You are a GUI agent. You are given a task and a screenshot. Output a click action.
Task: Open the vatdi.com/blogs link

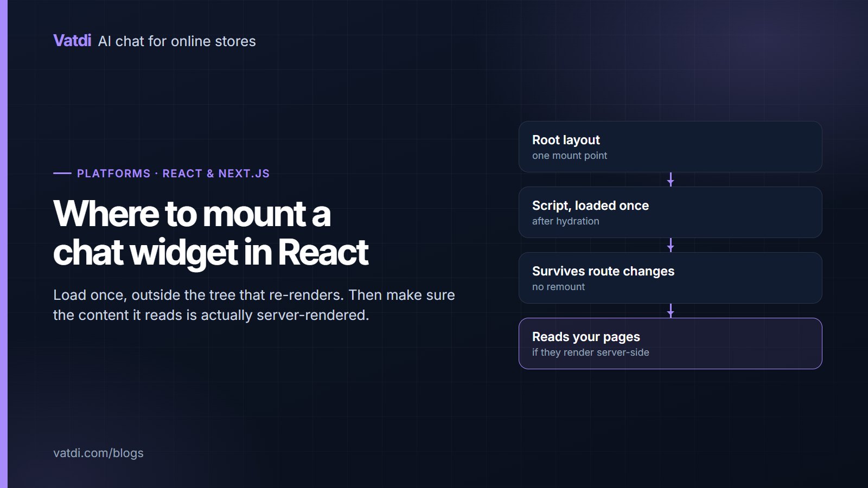coord(98,453)
